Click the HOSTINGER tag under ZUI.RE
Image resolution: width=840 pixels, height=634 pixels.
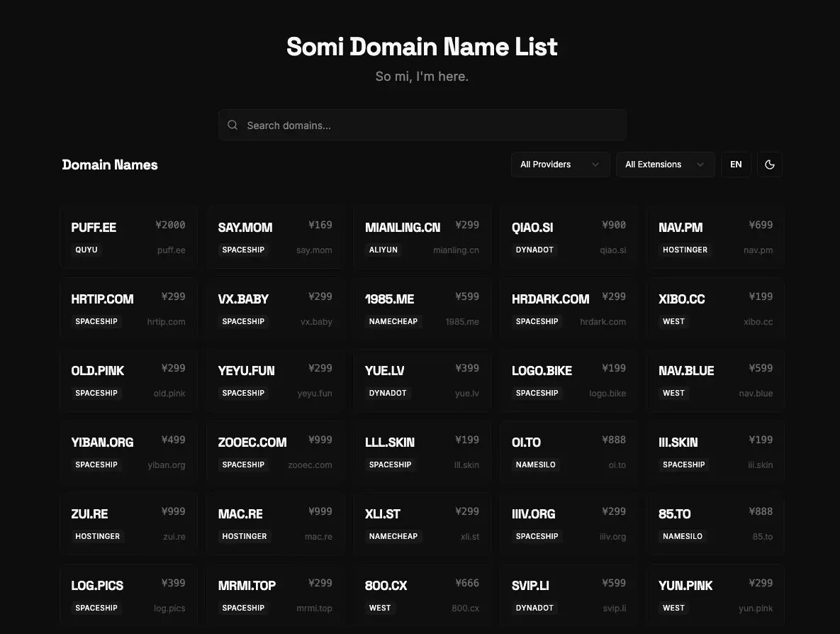(x=98, y=537)
